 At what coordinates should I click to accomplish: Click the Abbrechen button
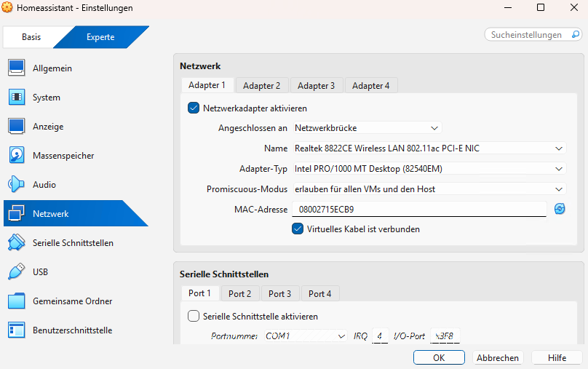[498, 357]
